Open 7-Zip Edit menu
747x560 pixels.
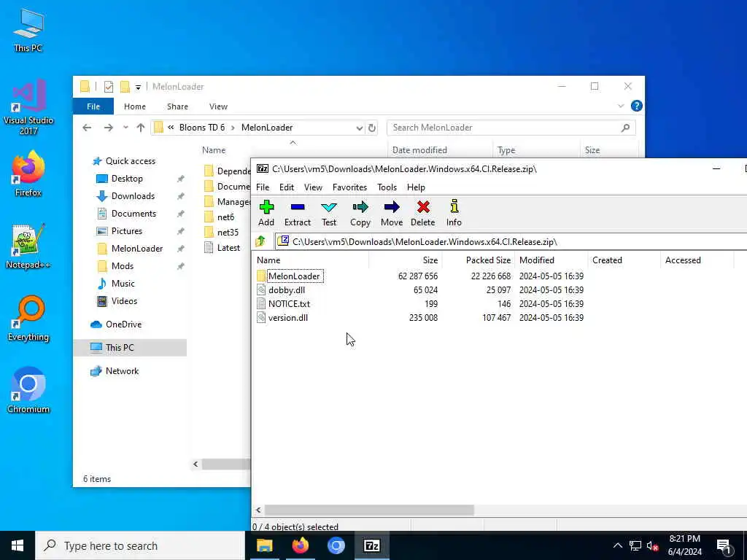[x=286, y=187]
